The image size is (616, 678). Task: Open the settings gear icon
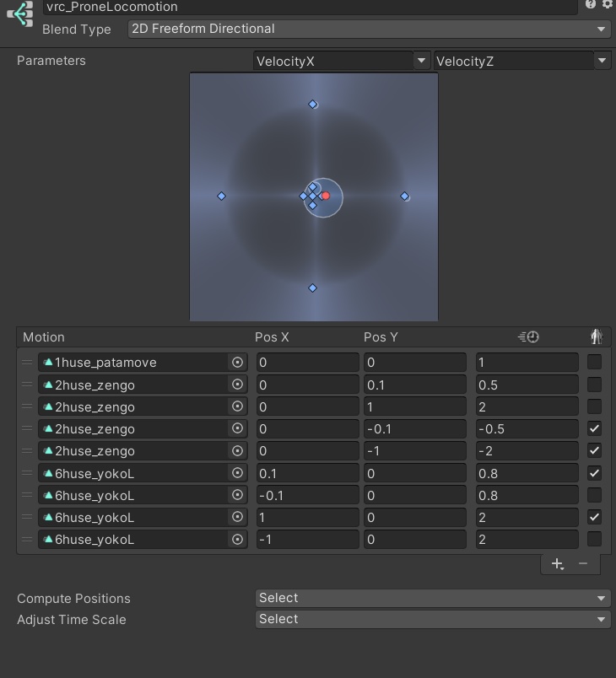(x=607, y=4)
